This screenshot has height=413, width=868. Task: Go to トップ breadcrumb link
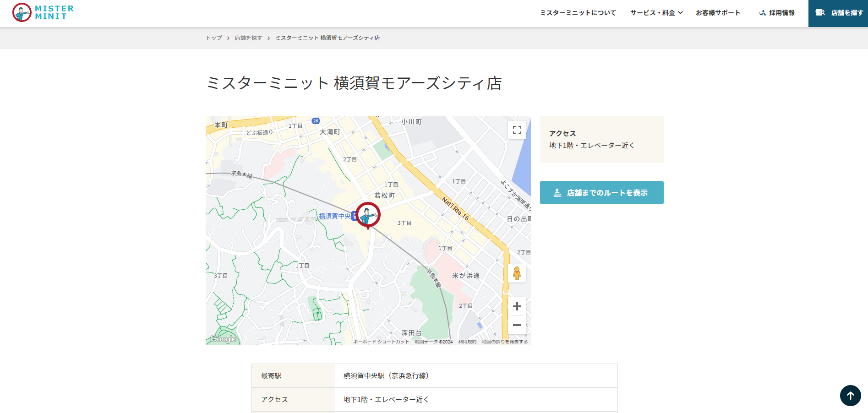tap(214, 38)
